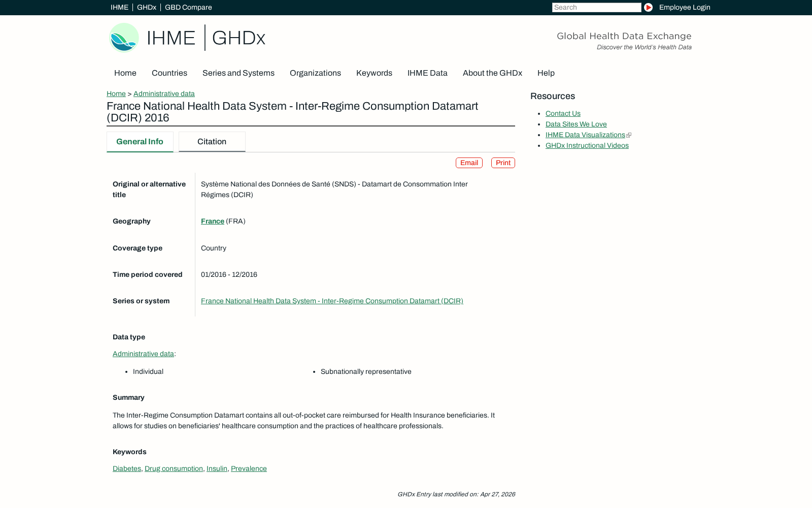Click the page title France National Health Data System
Viewport: 812px width, 508px height.
(292, 112)
